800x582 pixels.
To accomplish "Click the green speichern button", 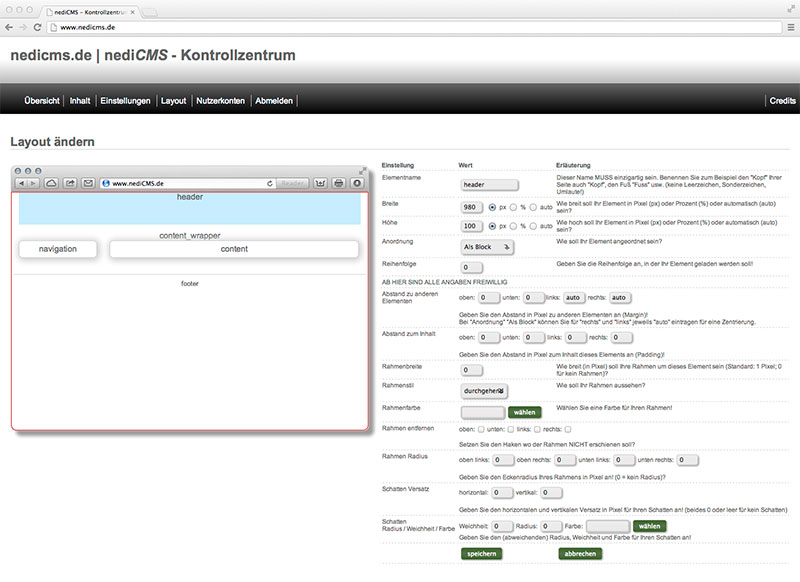I will pyautogui.click(x=482, y=554).
